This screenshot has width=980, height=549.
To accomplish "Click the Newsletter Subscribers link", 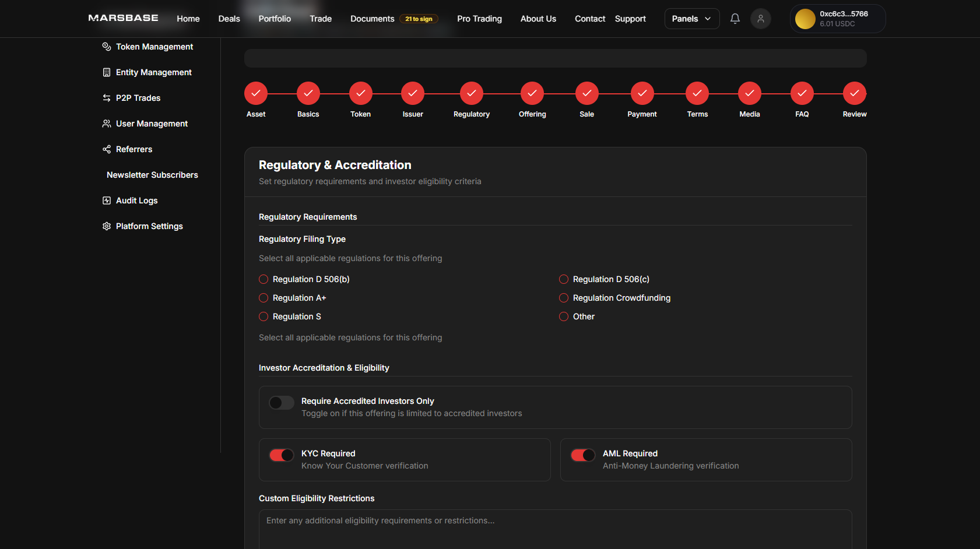I will [x=152, y=174].
